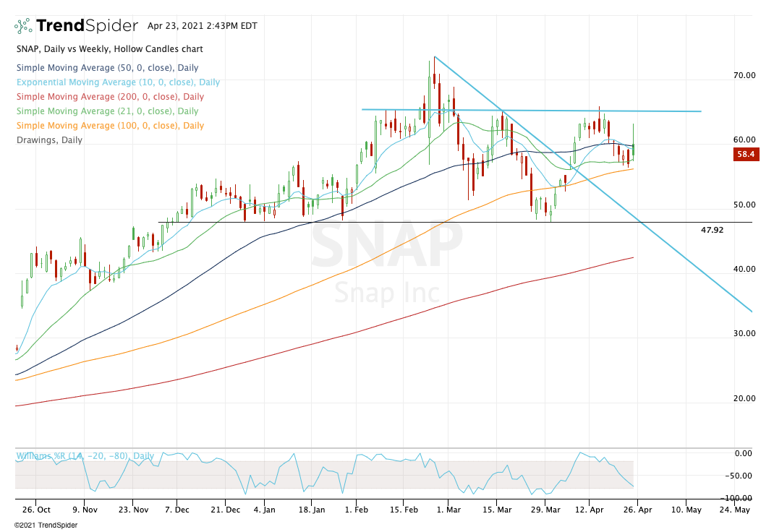
Task: Click the 47.92 support level label
Action: click(713, 230)
